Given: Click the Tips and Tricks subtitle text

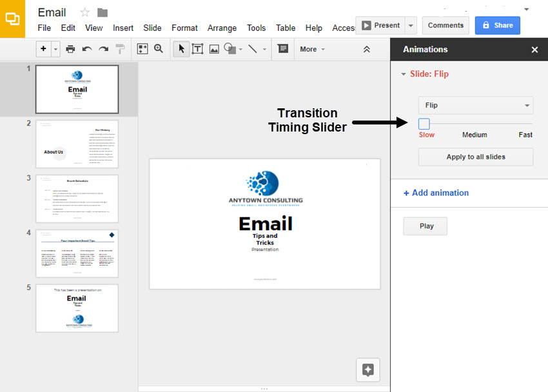Looking at the screenshot, I should click(265, 239).
